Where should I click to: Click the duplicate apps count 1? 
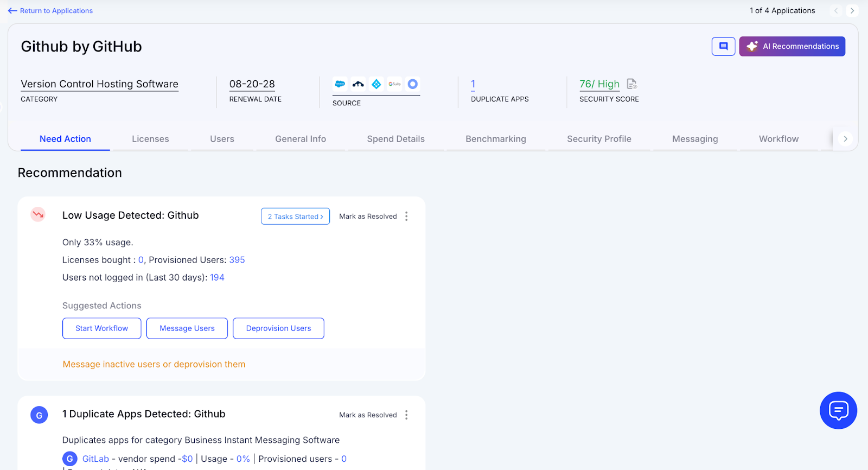(473, 84)
